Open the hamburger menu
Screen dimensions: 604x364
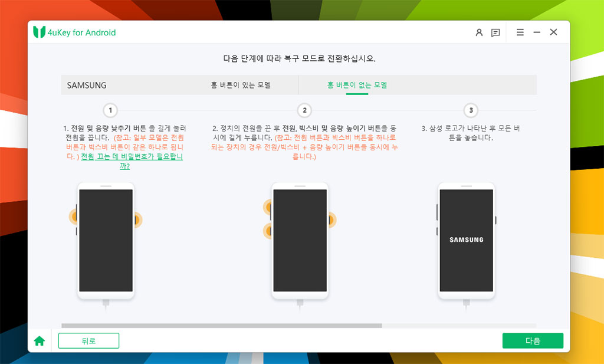coord(520,32)
